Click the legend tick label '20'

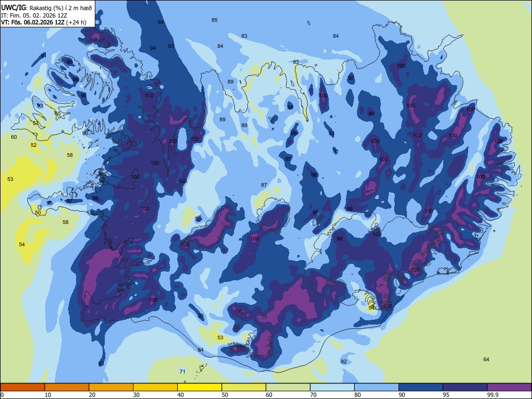click(x=92, y=395)
